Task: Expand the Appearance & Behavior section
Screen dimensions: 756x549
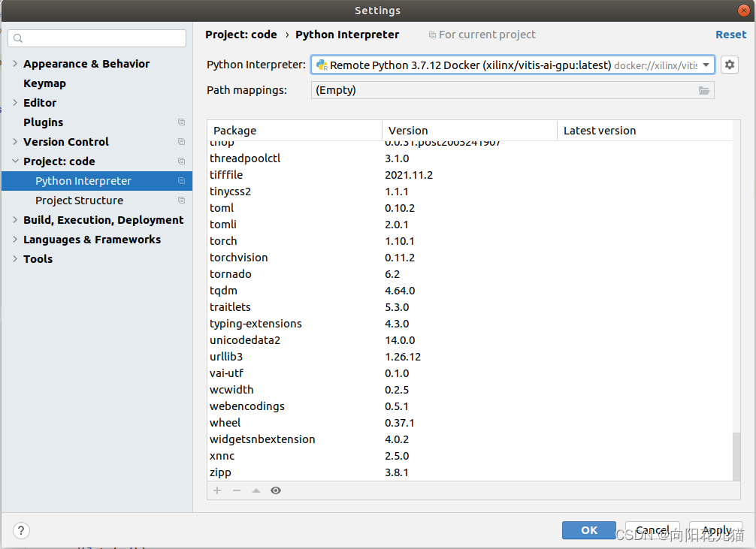Action: [x=14, y=64]
